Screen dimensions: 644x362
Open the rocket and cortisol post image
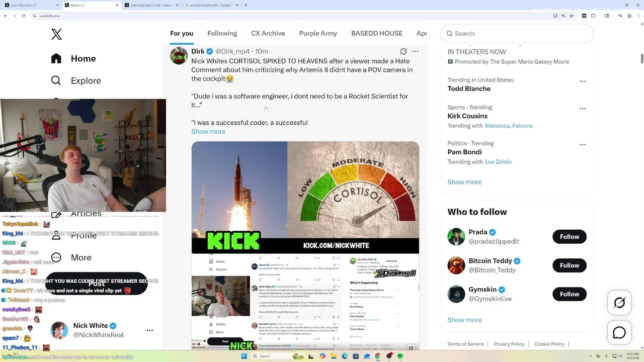point(305,197)
